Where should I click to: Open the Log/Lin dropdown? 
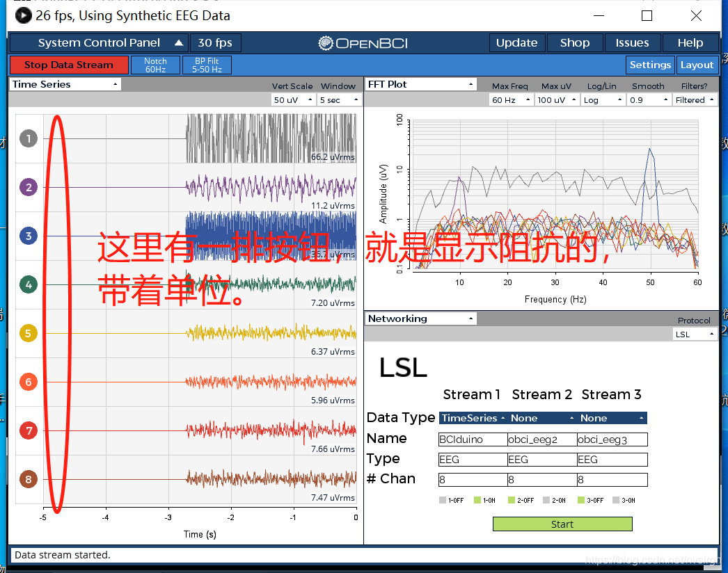click(602, 100)
